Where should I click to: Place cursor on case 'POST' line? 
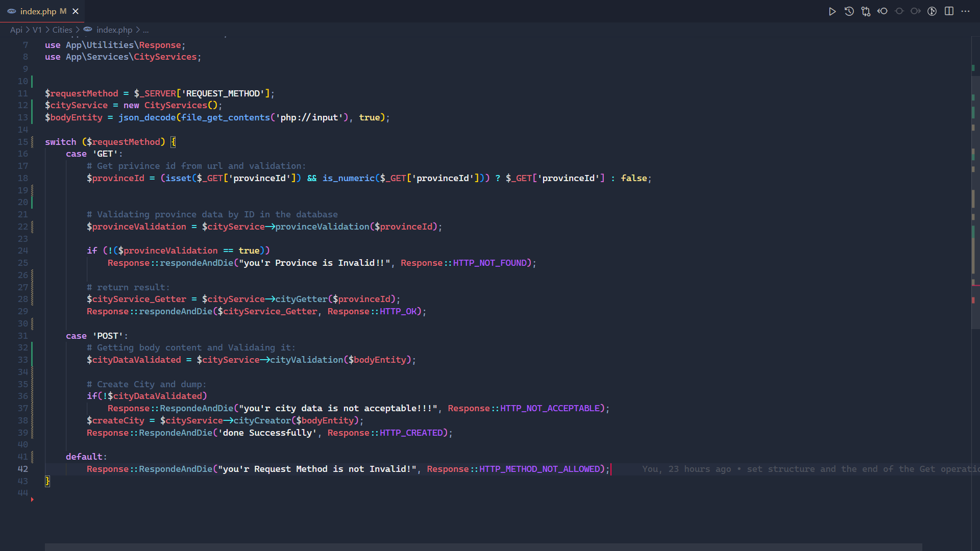(97, 336)
